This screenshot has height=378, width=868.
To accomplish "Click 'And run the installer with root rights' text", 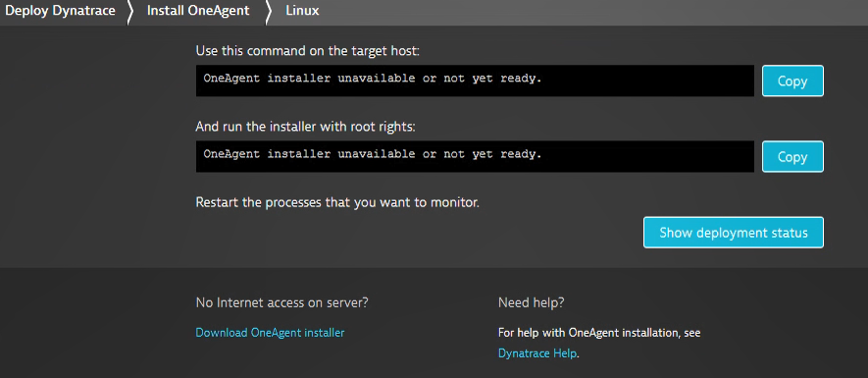I will (306, 127).
